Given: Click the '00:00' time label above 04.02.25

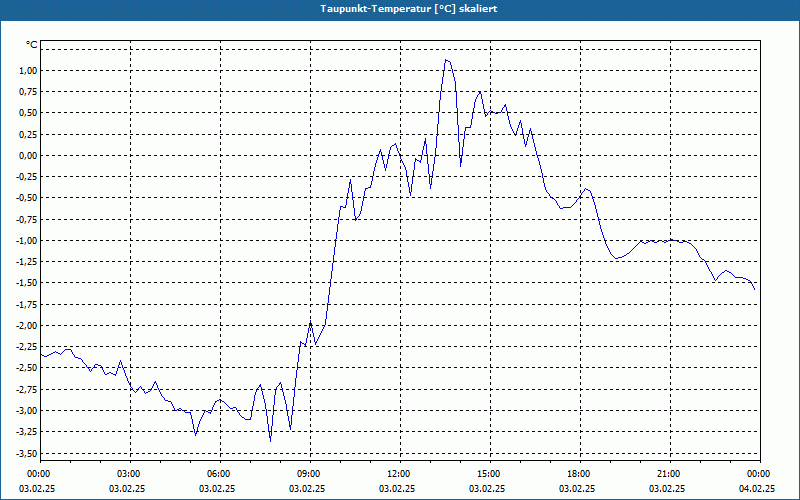Looking at the screenshot, I should [760, 474].
